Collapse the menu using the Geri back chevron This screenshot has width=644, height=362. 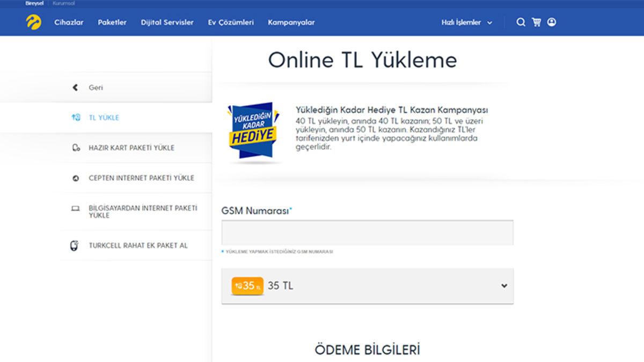pos(76,86)
